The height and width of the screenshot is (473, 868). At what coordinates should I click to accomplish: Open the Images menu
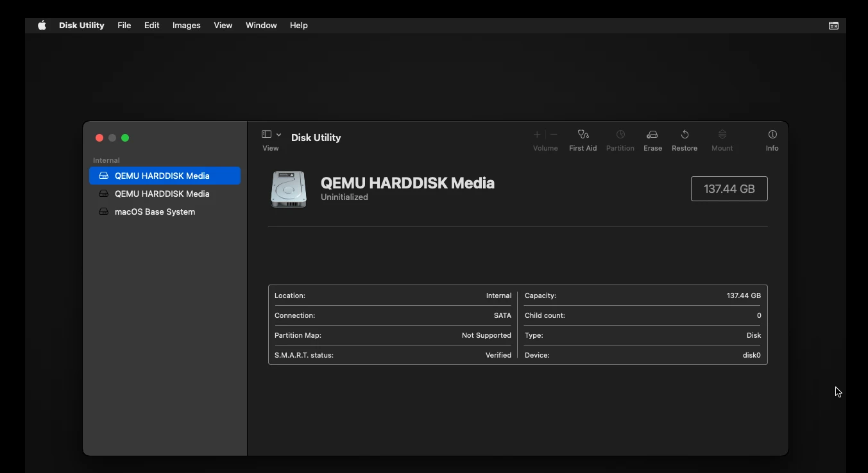point(186,26)
